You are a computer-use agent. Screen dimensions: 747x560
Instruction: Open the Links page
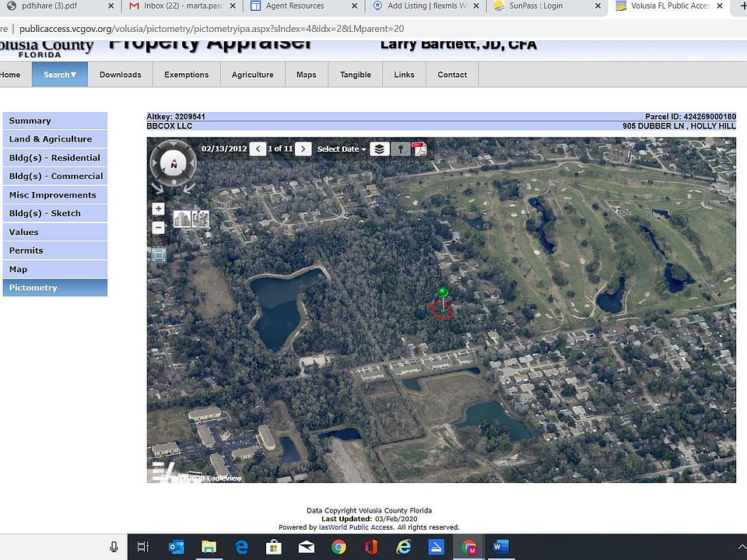tap(404, 75)
